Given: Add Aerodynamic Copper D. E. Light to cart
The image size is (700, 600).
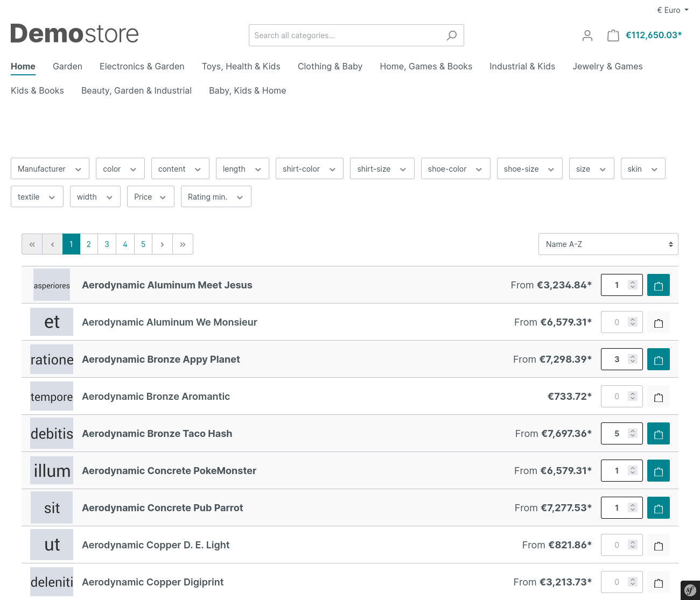Looking at the screenshot, I should point(659,545).
